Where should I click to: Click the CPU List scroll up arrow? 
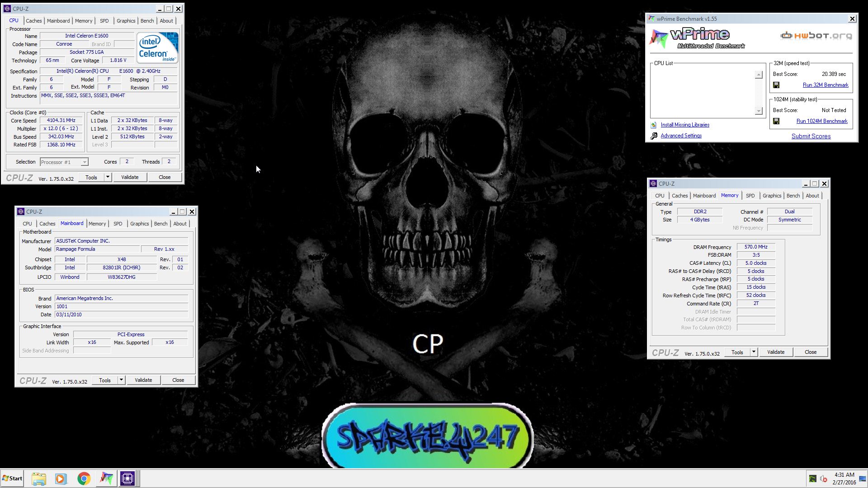tap(759, 75)
